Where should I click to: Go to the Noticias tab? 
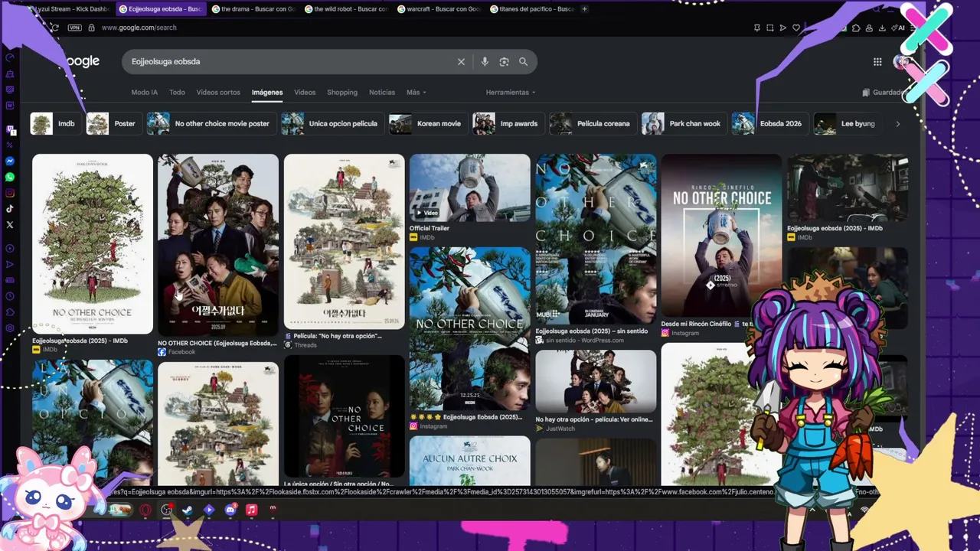tap(382, 93)
